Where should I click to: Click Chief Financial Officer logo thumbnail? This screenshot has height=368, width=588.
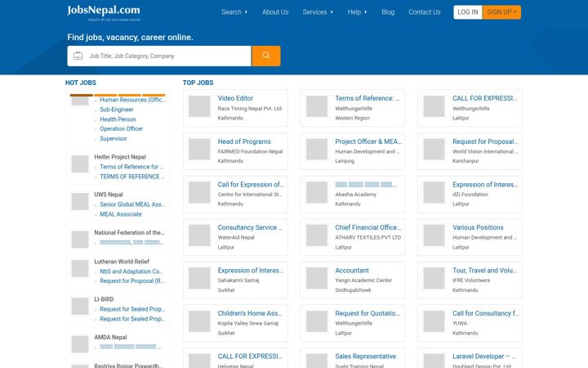tap(317, 236)
